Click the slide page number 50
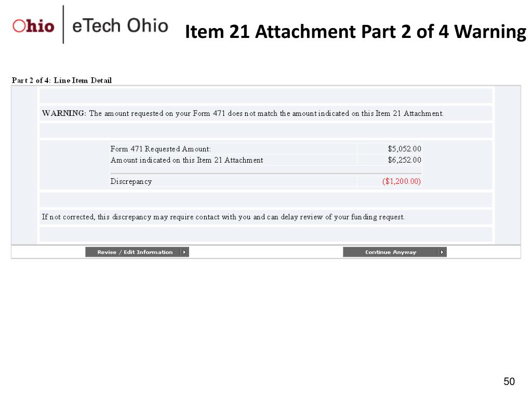532x399 pixels. (x=509, y=381)
